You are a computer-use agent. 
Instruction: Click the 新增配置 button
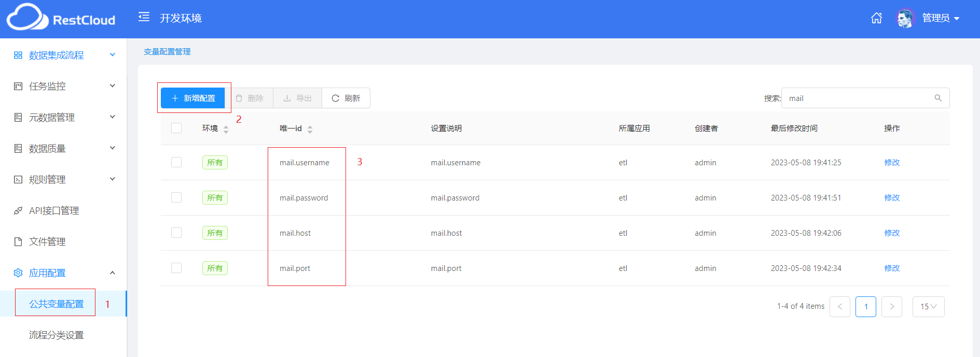tap(193, 98)
